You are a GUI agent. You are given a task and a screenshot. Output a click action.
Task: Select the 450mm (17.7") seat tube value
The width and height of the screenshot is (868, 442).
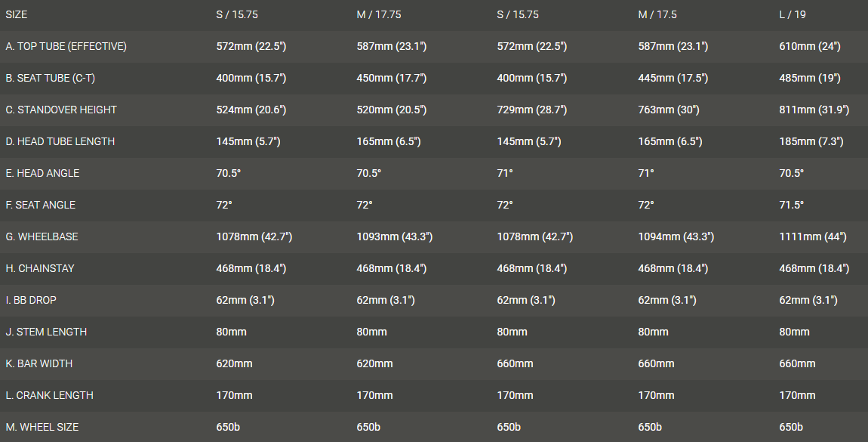(391, 78)
